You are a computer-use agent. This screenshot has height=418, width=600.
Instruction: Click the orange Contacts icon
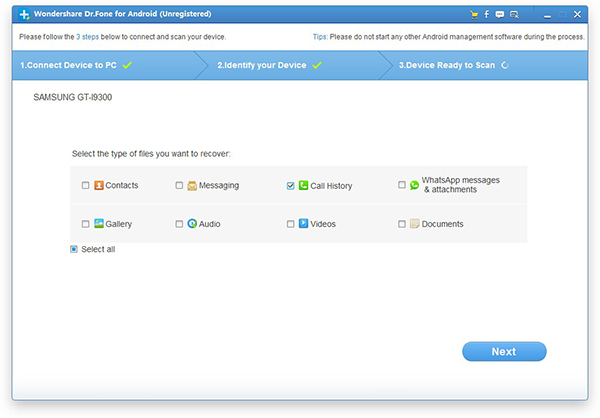click(99, 185)
